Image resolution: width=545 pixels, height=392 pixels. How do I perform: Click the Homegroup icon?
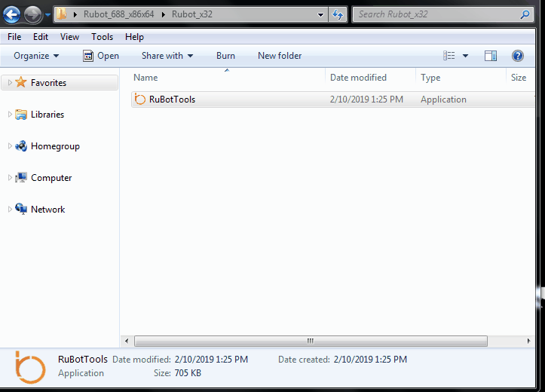[21, 146]
